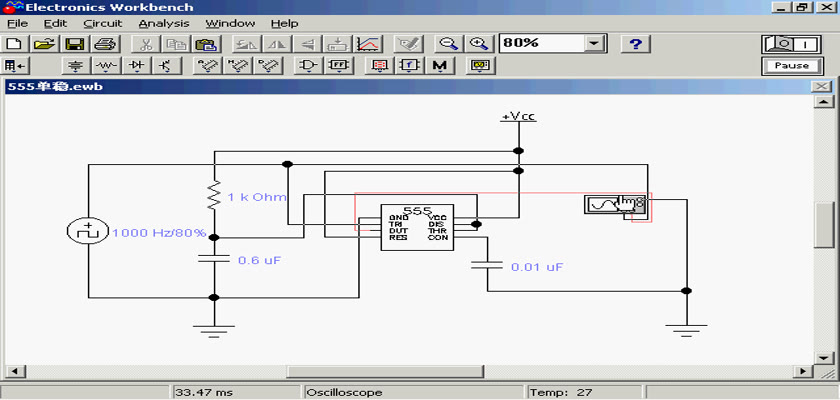
Task: Click the 'Temp: 27' status entry
Action: 561,393
